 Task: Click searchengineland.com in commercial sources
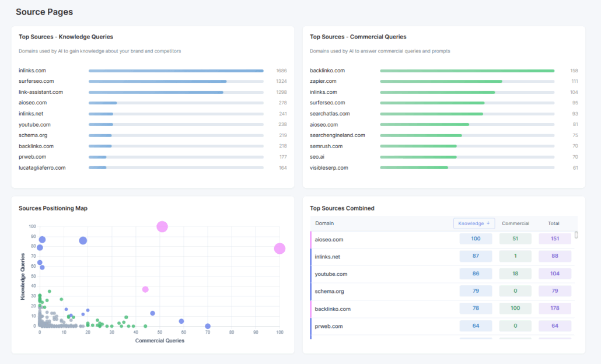(x=337, y=135)
